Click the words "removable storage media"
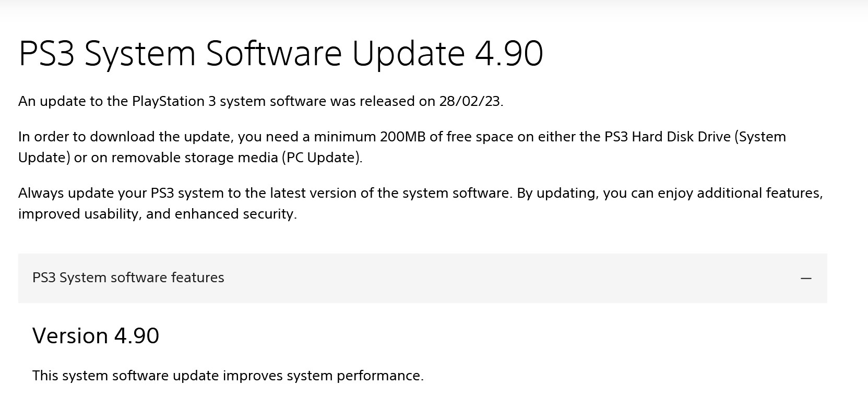Screen dimensions: 868x409 pyautogui.click(x=195, y=158)
